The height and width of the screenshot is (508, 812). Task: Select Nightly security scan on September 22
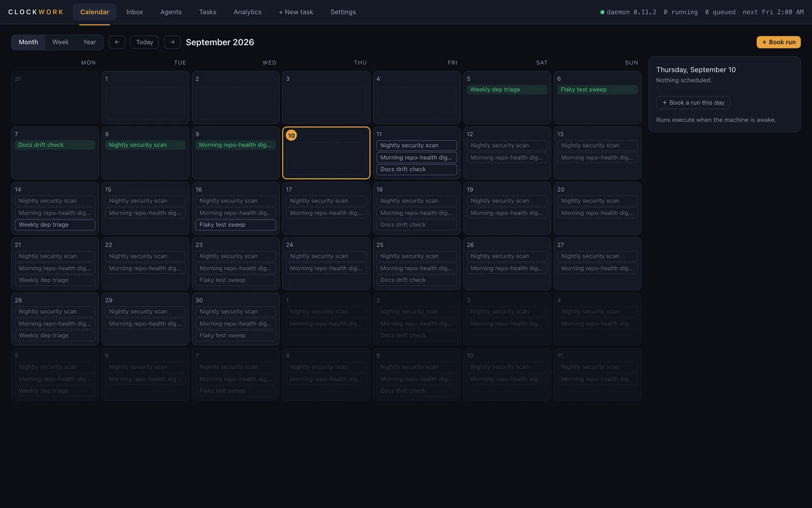[x=145, y=256]
